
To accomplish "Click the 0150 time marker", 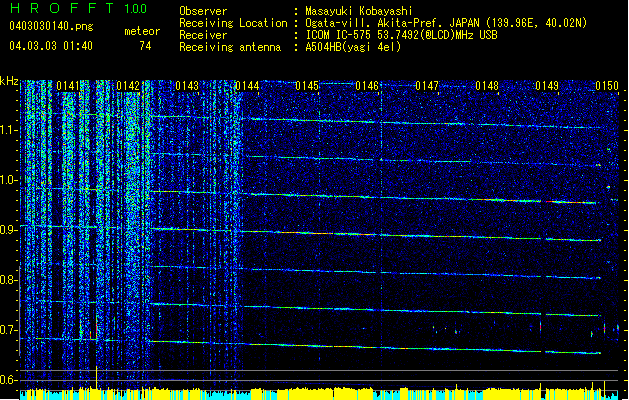I will pos(607,86).
